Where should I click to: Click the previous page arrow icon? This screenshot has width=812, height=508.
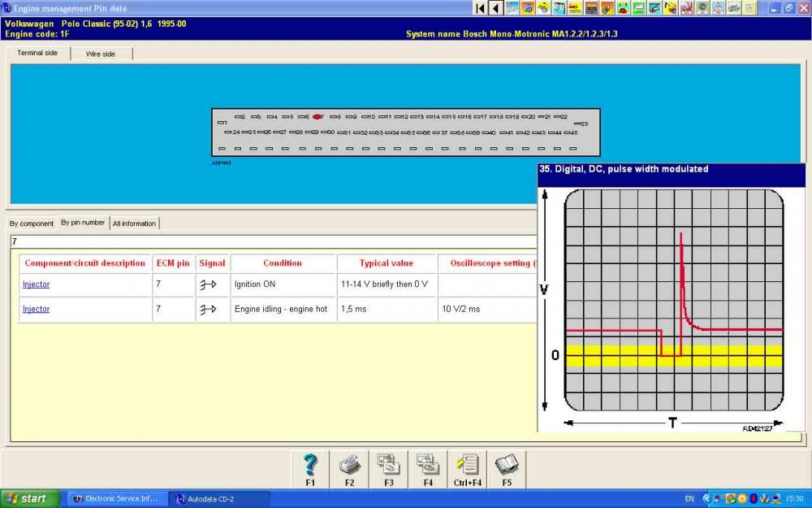(x=496, y=8)
